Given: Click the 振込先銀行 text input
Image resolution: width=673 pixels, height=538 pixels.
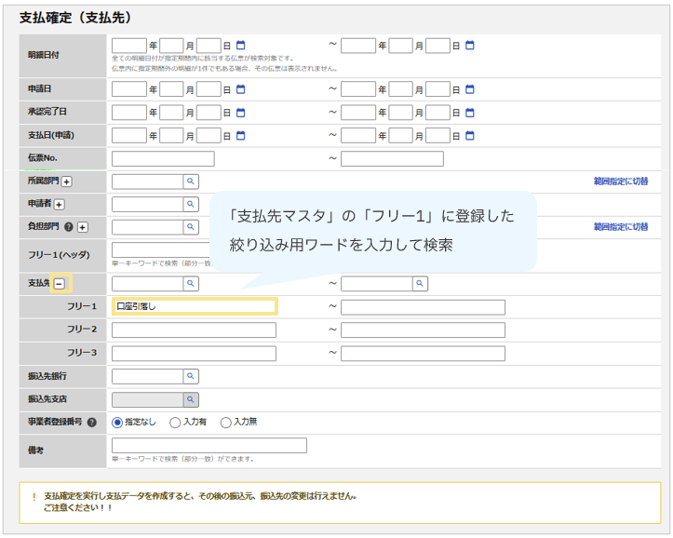Looking at the screenshot, I should (148, 376).
